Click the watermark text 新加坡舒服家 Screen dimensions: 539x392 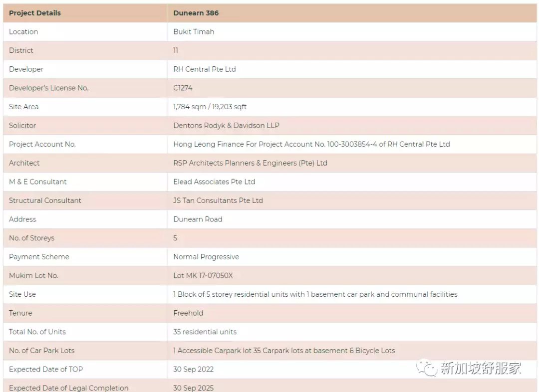481,369
